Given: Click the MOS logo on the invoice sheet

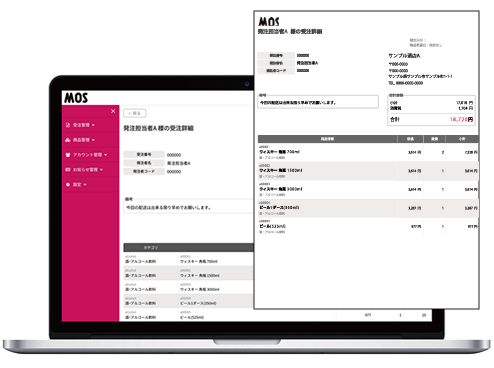Looking at the screenshot, I should click(x=269, y=21).
